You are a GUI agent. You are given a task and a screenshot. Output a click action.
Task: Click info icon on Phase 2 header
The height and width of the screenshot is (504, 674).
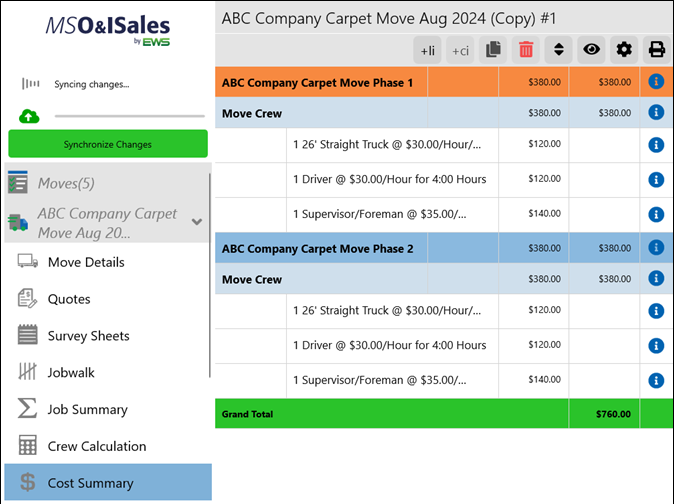pyautogui.click(x=656, y=248)
